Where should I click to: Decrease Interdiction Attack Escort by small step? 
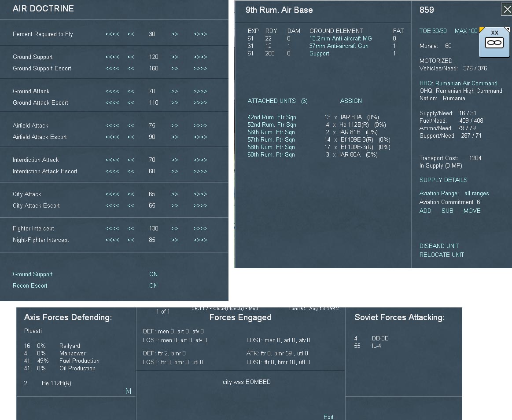pyautogui.click(x=131, y=171)
